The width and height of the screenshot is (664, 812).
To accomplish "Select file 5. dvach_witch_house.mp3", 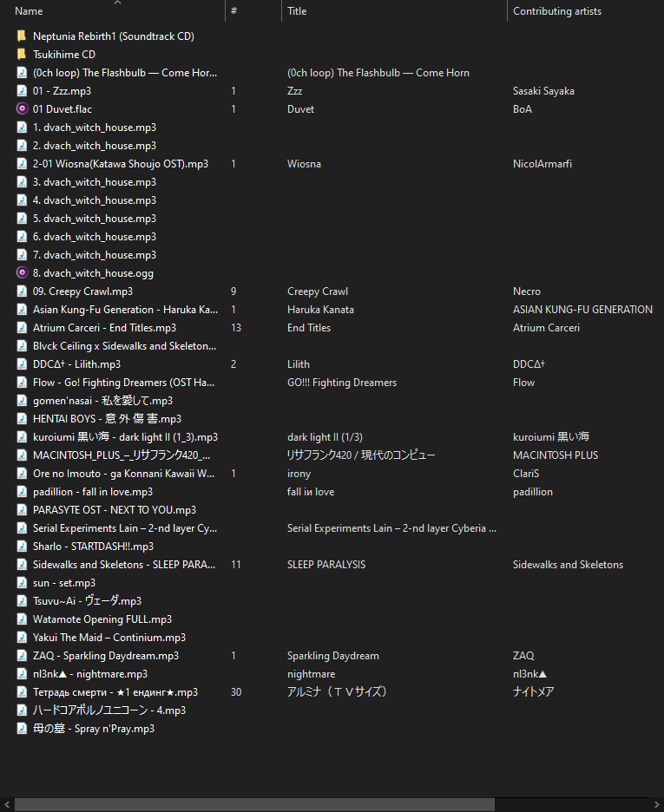I will pos(95,219).
